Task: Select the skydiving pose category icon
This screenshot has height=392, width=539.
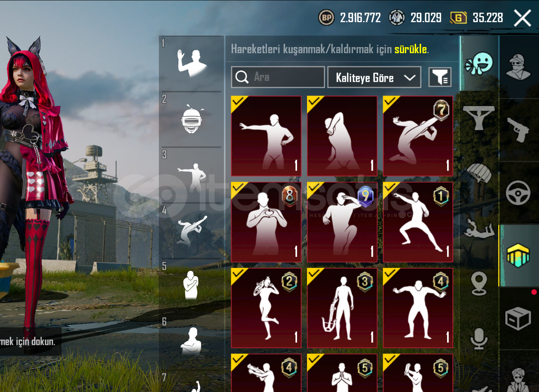Action: (479, 229)
